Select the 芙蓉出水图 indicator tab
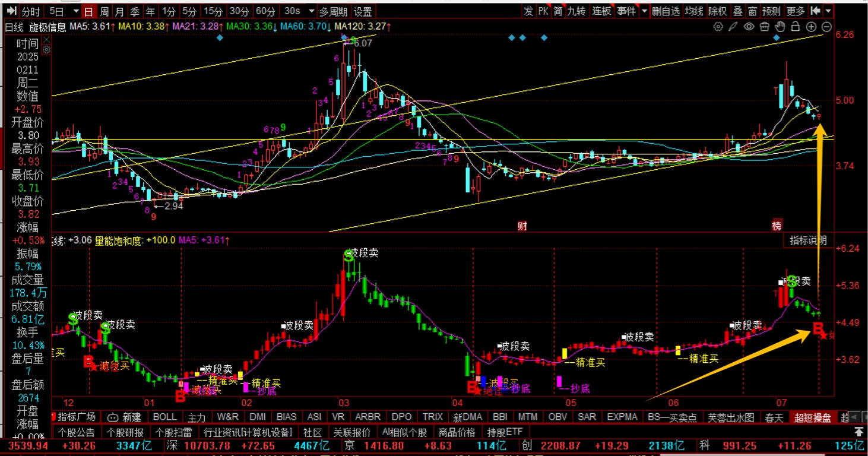 coord(731,417)
